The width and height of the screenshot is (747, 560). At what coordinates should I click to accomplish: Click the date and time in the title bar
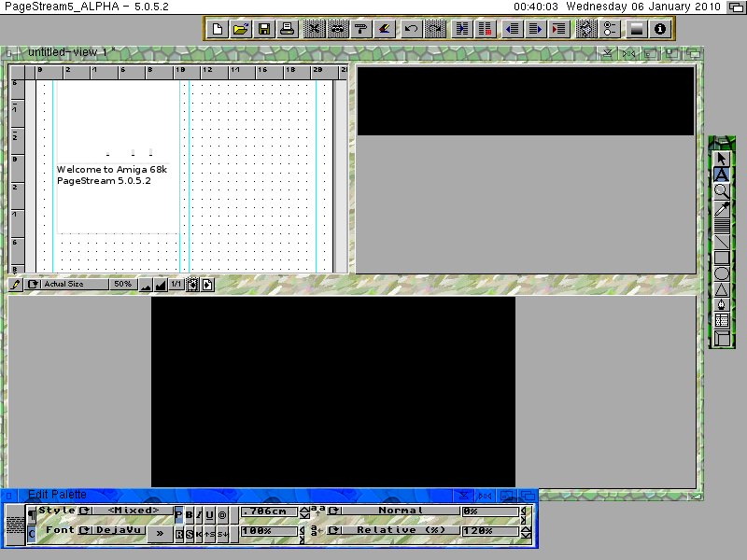[x=617, y=6]
